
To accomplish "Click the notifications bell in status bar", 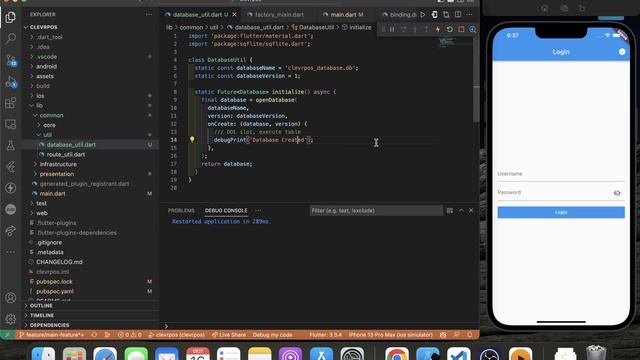I will pos(470,335).
